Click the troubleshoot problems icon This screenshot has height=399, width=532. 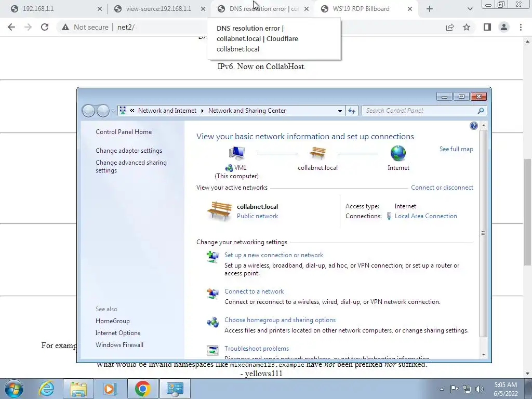[x=212, y=350]
